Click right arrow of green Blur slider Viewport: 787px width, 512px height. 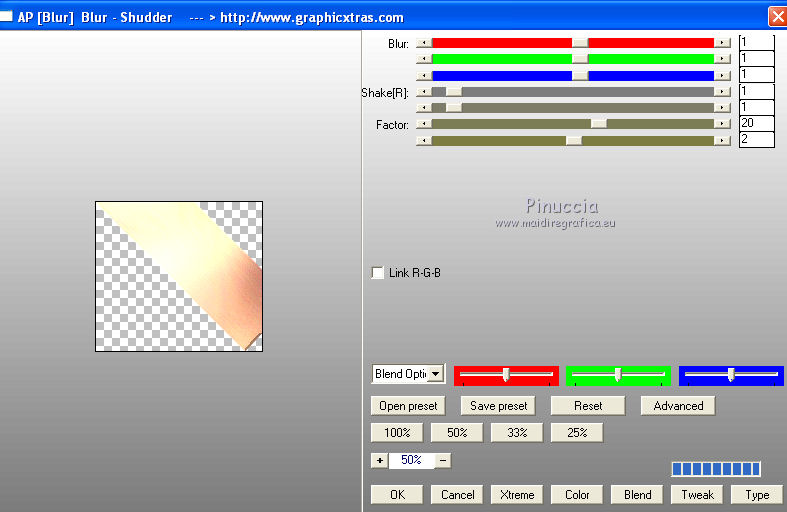click(722, 59)
